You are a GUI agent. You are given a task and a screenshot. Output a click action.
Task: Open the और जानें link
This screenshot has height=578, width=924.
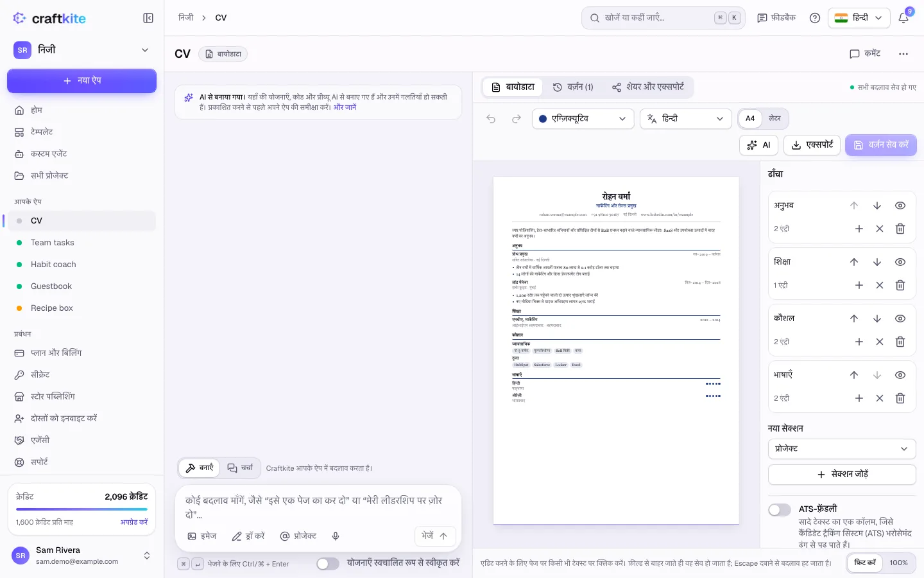click(345, 107)
